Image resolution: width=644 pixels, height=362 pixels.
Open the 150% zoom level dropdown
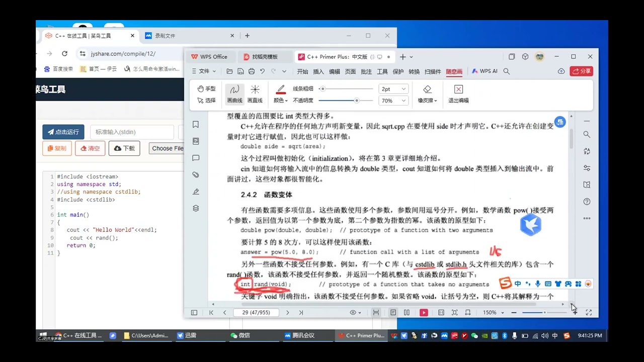[x=494, y=313]
